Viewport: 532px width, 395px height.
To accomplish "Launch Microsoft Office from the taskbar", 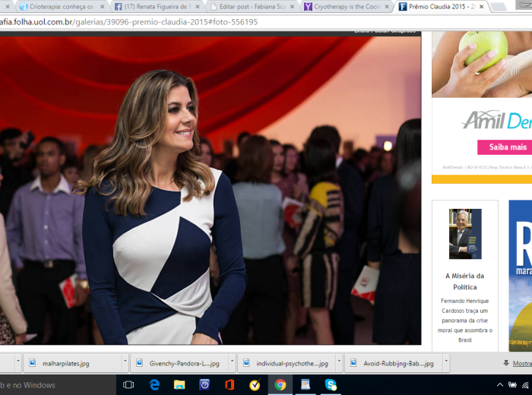I will click(x=230, y=385).
